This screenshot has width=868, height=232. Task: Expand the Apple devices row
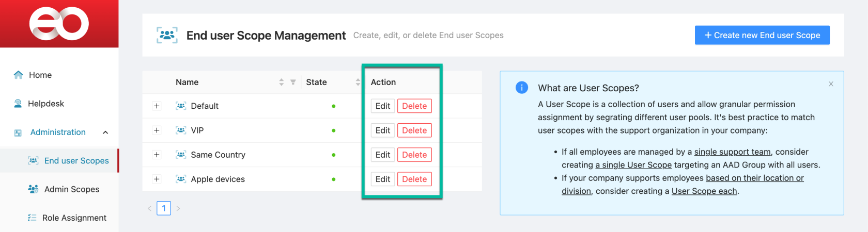pos(157,179)
